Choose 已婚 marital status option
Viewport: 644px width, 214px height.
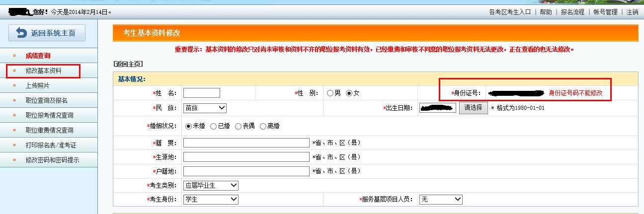click(213, 126)
